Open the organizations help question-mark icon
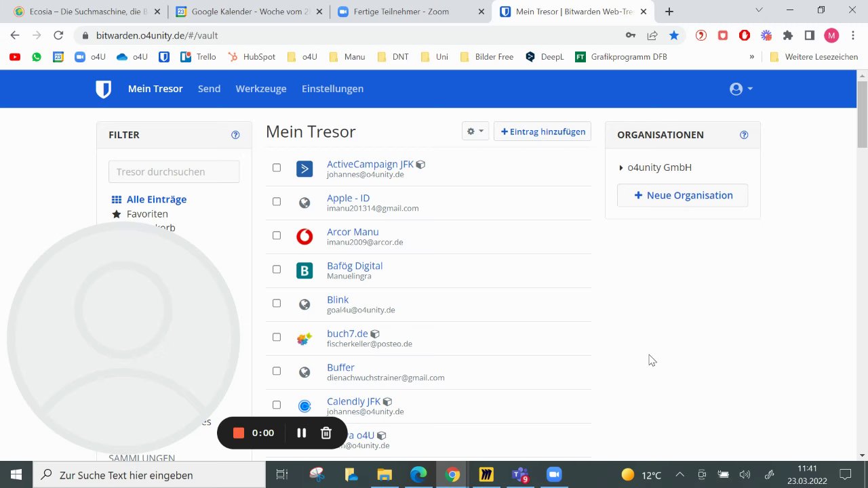The width and height of the screenshot is (868, 488). click(x=744, y=135)
